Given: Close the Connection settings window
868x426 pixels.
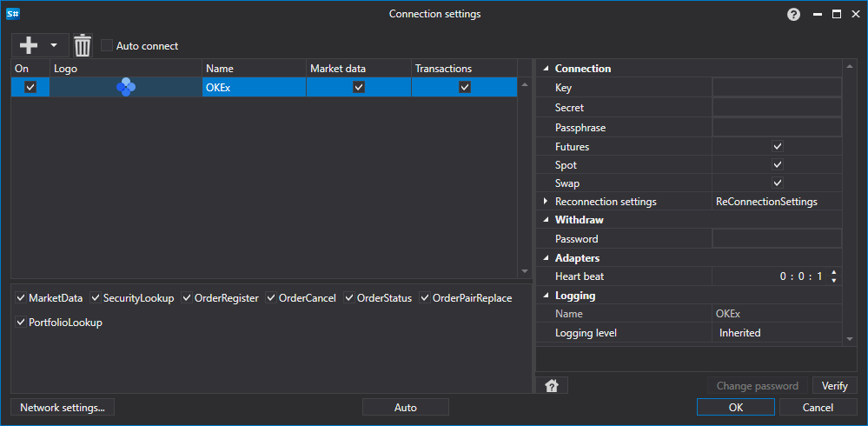Looking at the screenshot, I should (x=855, y=15).
